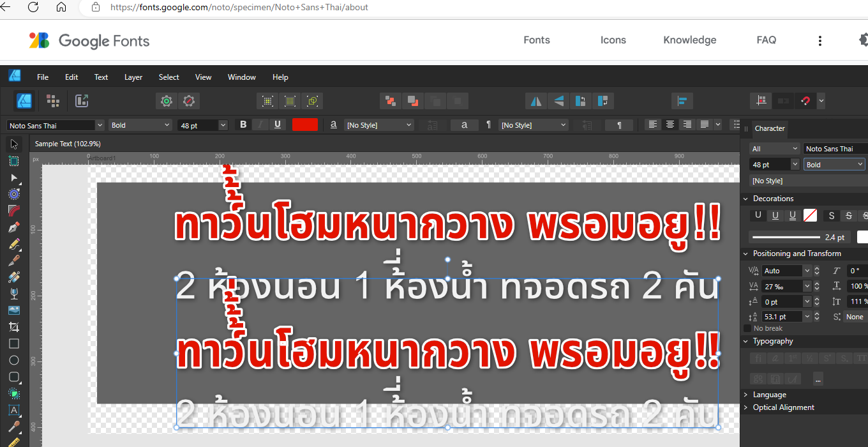
Task: Set paragraph alignment to left
Action: tap(653, 125)
